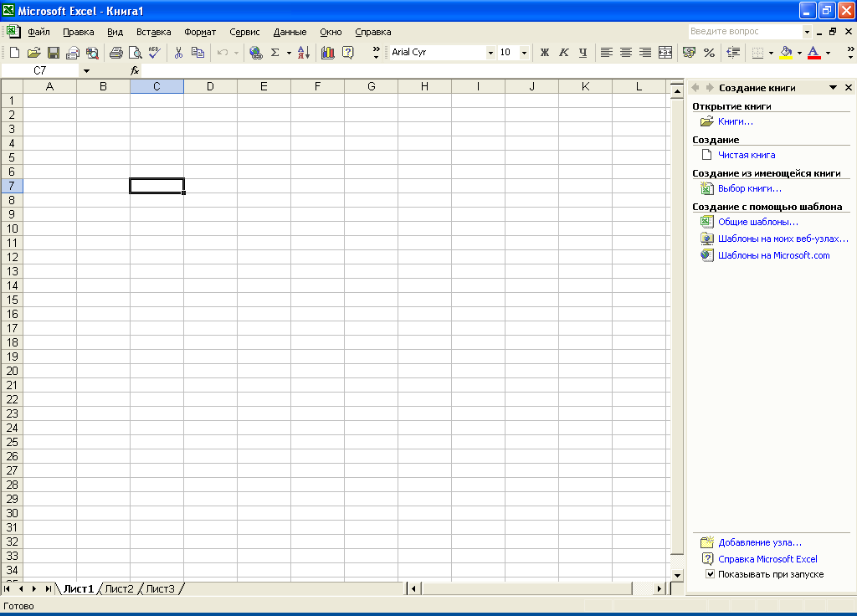This screenshot has width=857, height=616.
Task: Click the 'Книги...' open link
Action: 735,121
